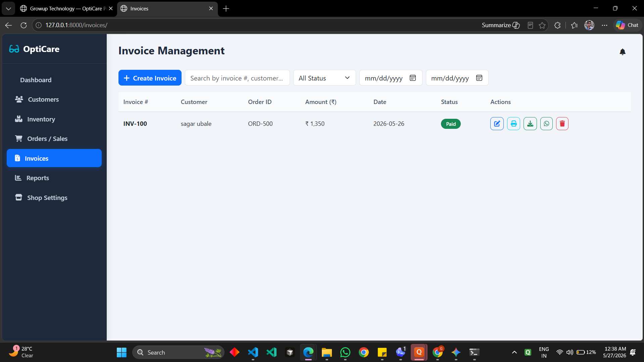
Task: Open browser tab list chevron
Action: point(8,8)
